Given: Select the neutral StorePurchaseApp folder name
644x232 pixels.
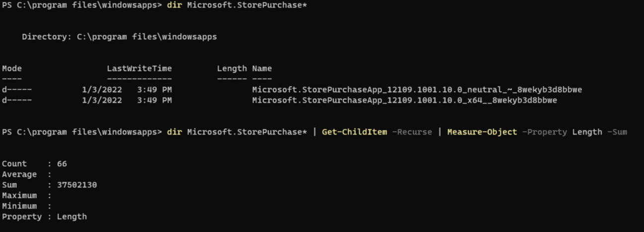Looking at the screenshot, I should pyautogui.click(x=417, y=90).
